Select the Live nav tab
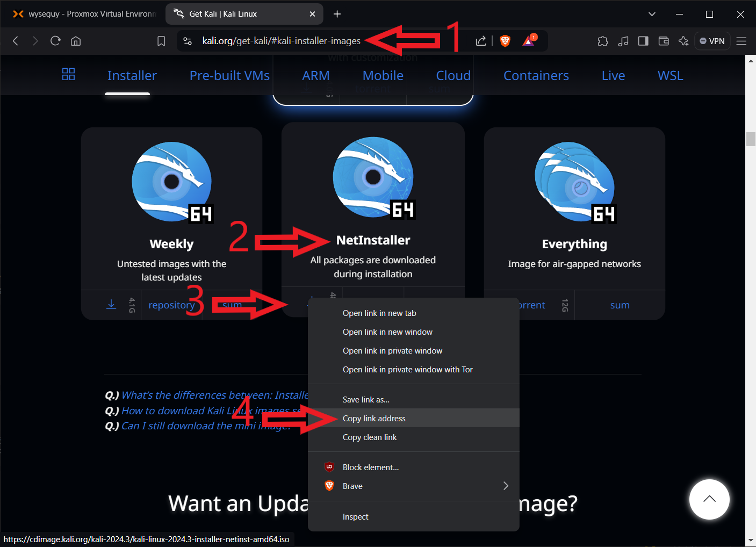 (x=613, y=76)
